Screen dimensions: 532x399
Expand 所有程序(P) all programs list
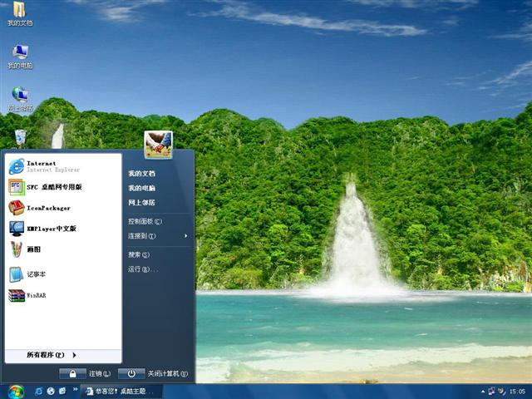point(63,355)
